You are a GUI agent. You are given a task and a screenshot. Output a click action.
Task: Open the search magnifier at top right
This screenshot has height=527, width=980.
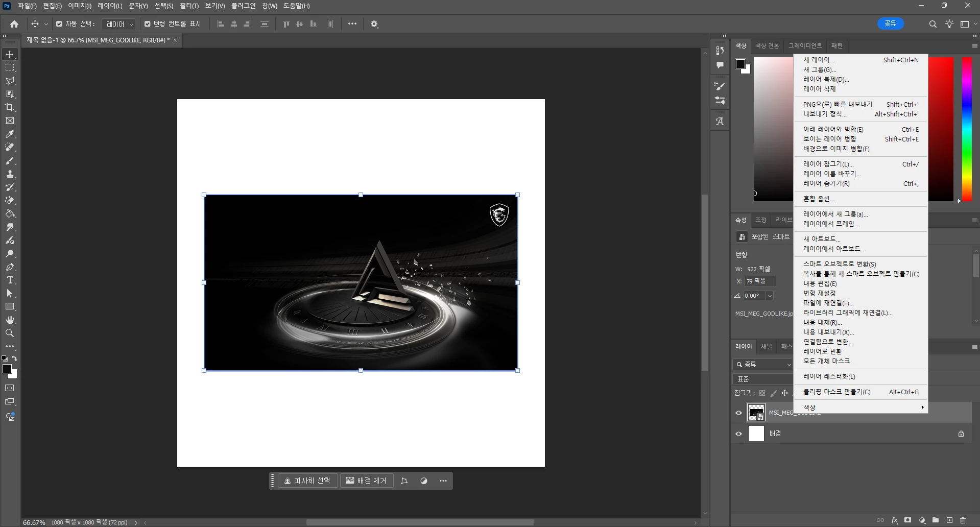point(933,24)
